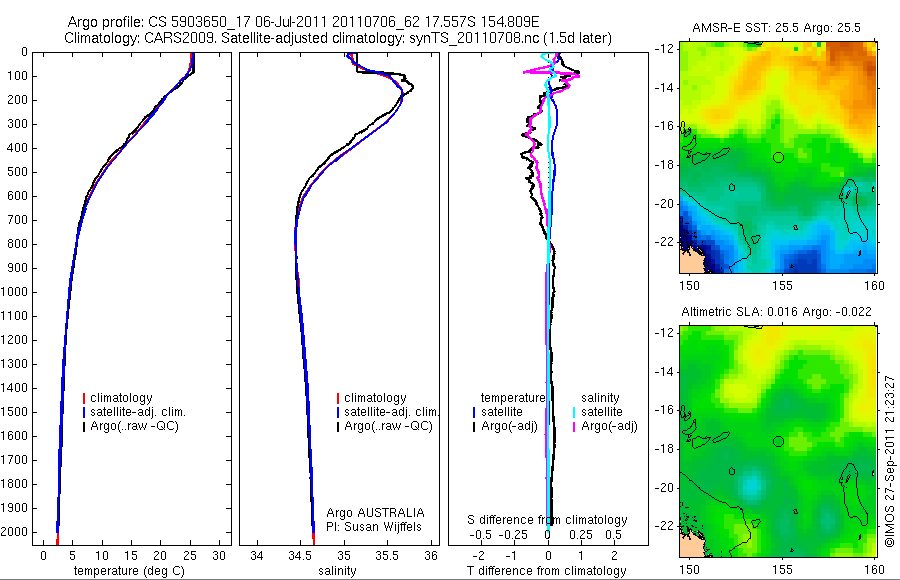This screenshot has width=900, height=580.
Task: Click S difference from climatology label
Action: pyautogui.click(x=547, y=520)
